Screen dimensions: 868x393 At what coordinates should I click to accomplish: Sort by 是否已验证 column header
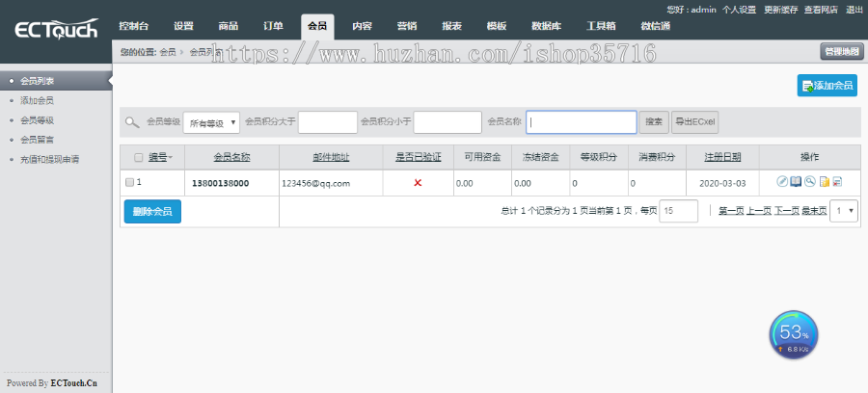click(418, 158)
